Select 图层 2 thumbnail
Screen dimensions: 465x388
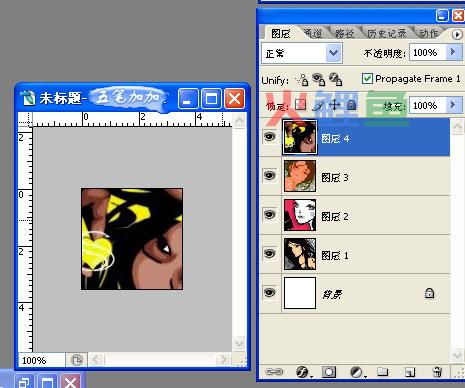coord(300,215)
